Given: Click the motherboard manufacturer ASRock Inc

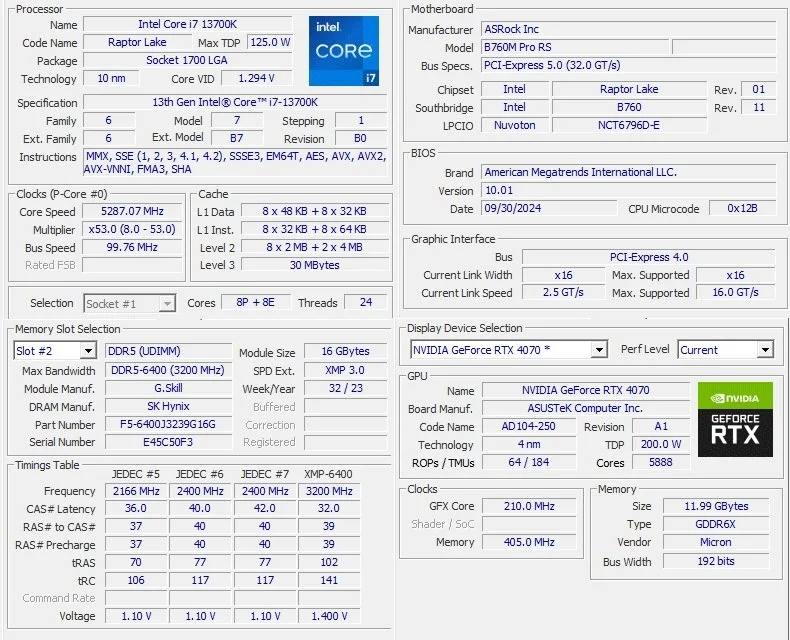Looking at the screenshot, I should coord(628,29).
